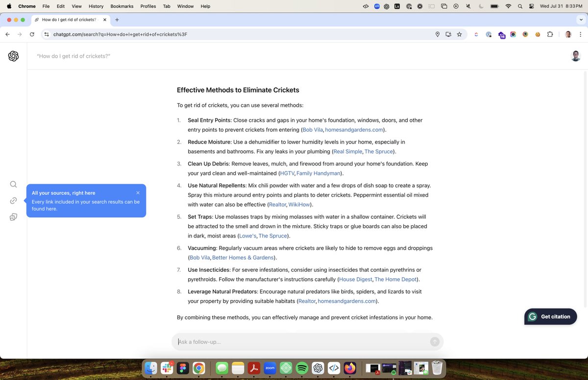Click the media gallery icon in sidebar
Viewport: 588px width, 380px height.
13,217
